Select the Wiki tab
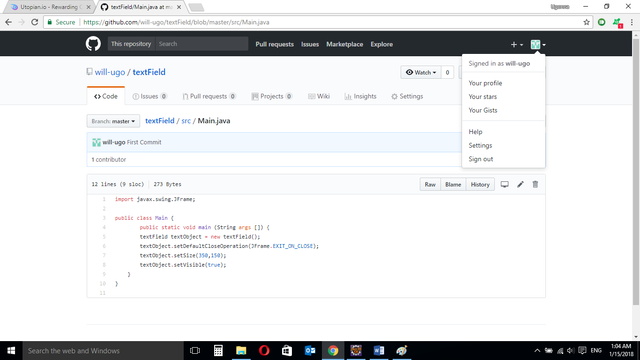The image size is (640, 360). [x=319, y=96]
